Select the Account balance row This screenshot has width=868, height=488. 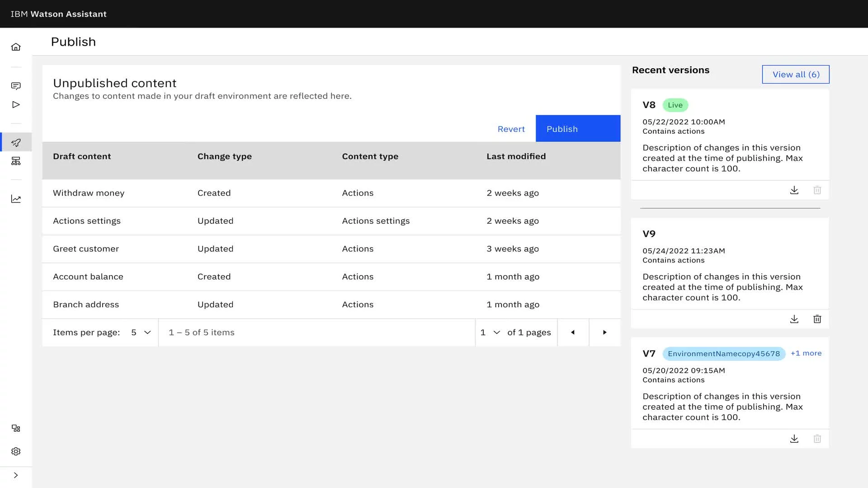coord(331,277)
